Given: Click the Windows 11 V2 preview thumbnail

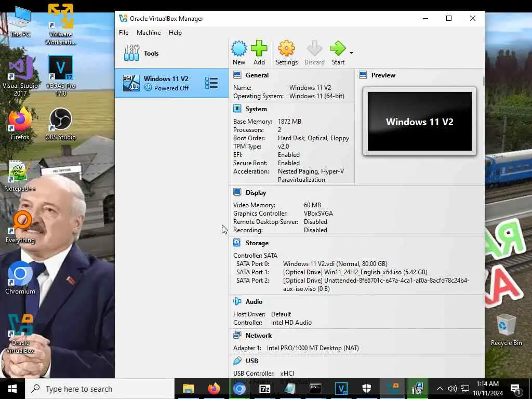Looking at the screenshot, I should coord(420,122).
